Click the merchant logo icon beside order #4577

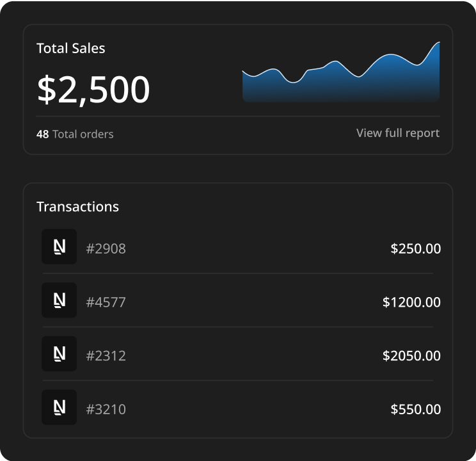pyautogui.click(x=59, y=300)
